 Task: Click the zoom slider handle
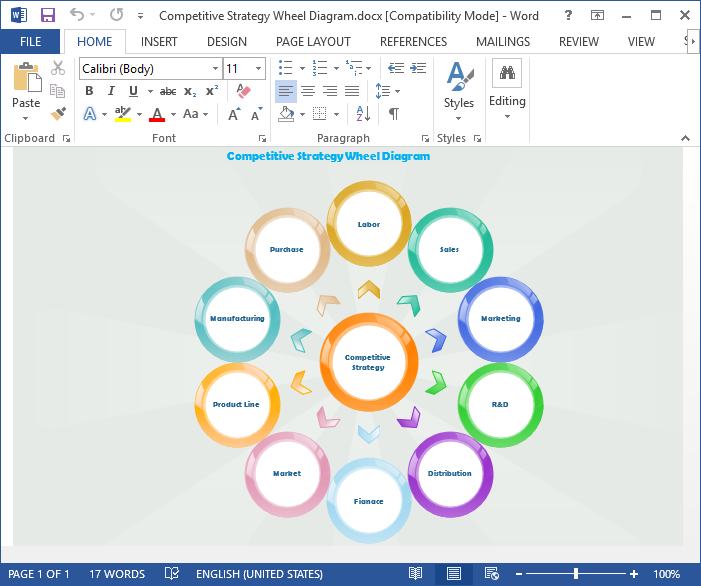pyautogui.click(x=576, y=574)
